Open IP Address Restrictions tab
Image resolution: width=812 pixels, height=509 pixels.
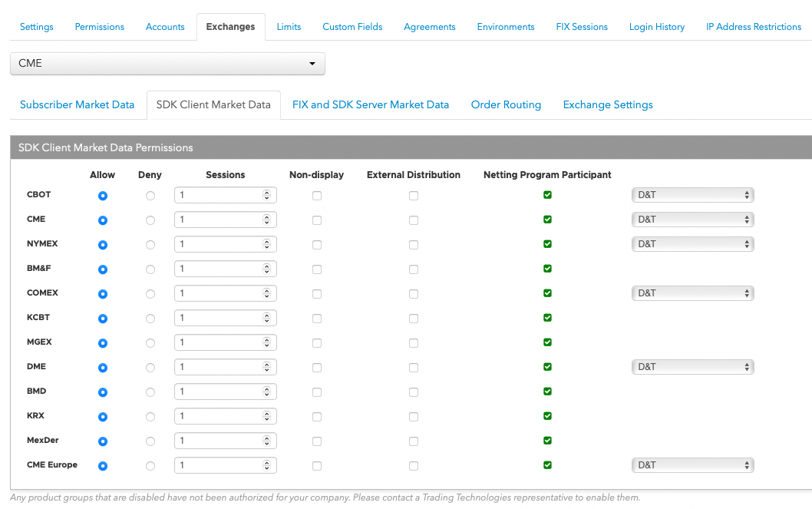point(754,27)
